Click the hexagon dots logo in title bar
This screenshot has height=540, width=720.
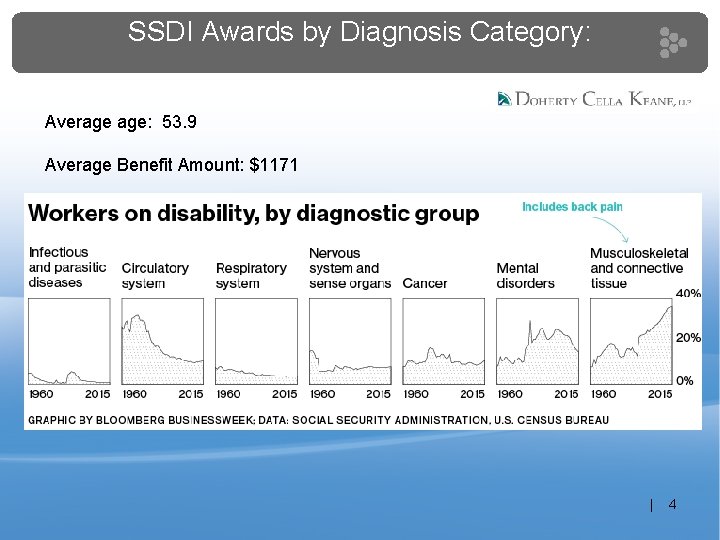tap(673, 43)
